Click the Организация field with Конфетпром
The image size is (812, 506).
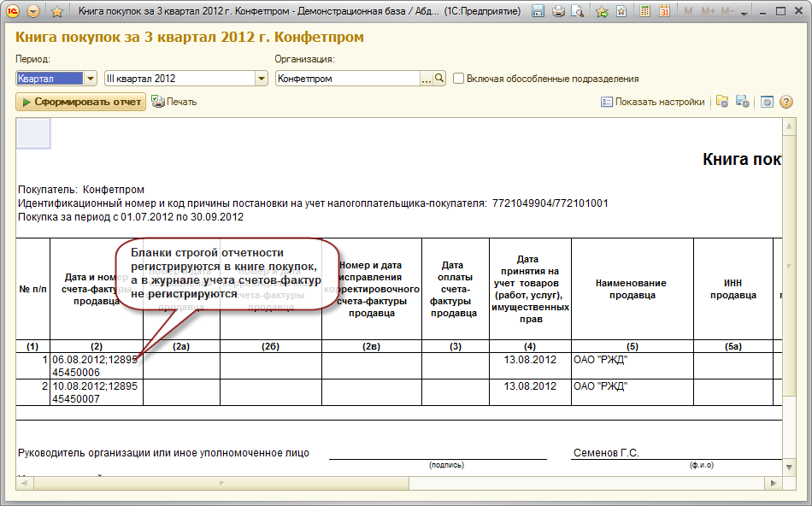click(348, 79)
